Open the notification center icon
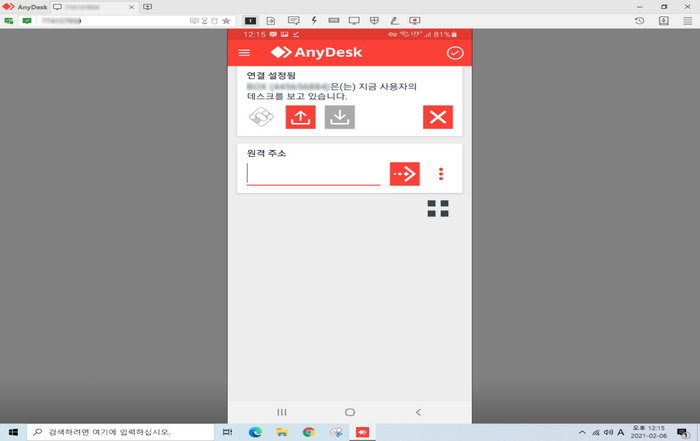Viewport: 700px width, 441px height. point(683,432)
